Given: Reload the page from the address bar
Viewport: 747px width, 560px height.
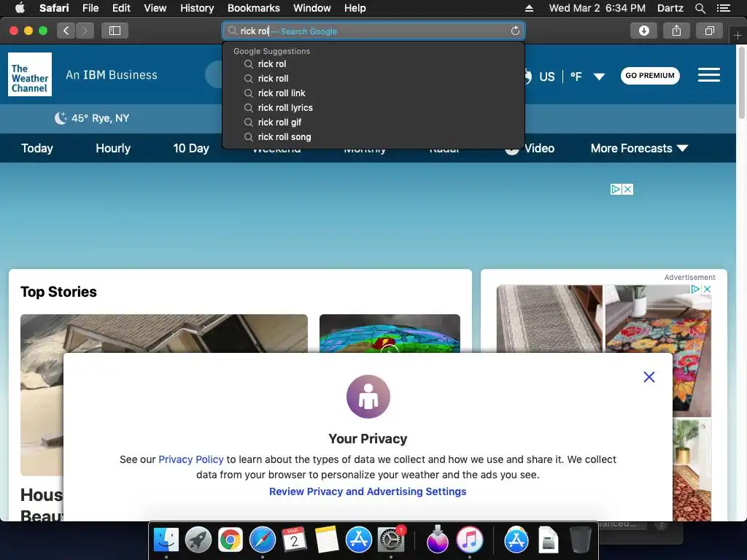Looking at the screenshot, I should (515, 31).
